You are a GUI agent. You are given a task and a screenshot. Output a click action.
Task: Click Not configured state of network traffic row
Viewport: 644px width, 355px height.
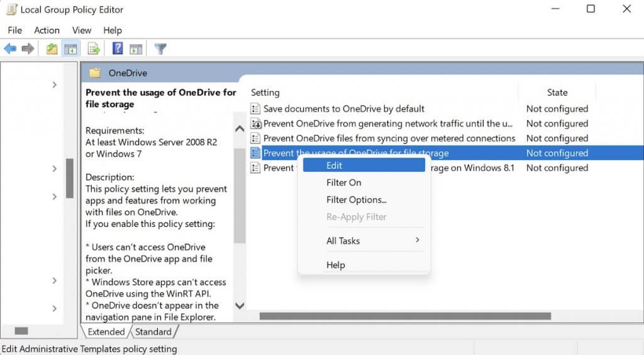click(x=557, y=124)
